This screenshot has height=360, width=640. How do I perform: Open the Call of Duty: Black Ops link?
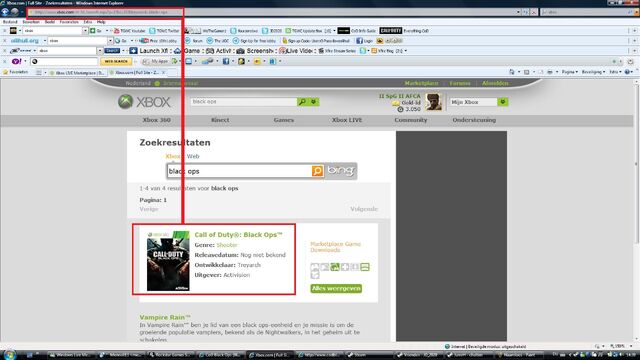(238, 235)
